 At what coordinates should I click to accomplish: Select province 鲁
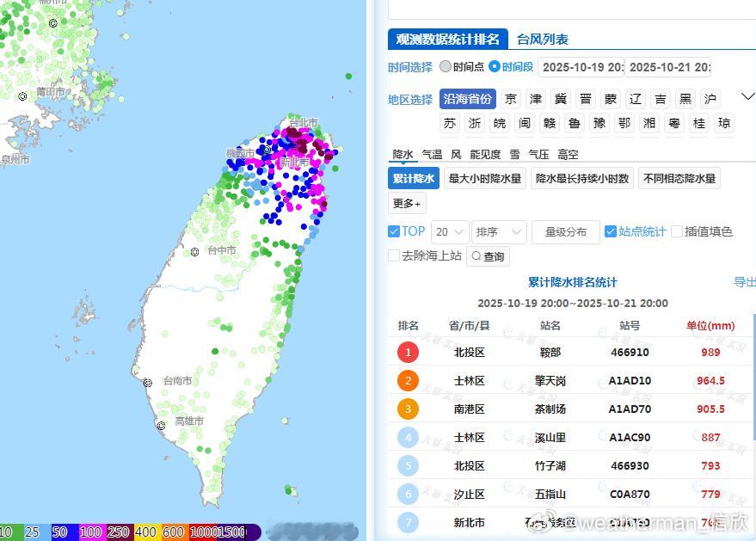pos(575,124)
